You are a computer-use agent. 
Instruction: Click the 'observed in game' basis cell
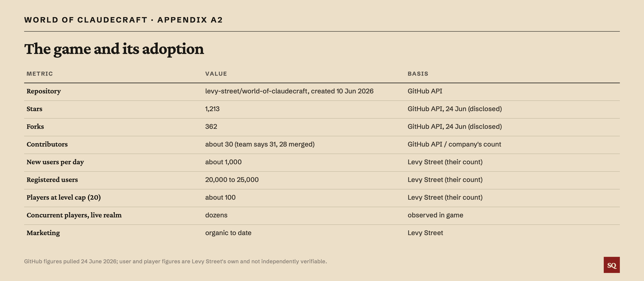tap(435, 215)
